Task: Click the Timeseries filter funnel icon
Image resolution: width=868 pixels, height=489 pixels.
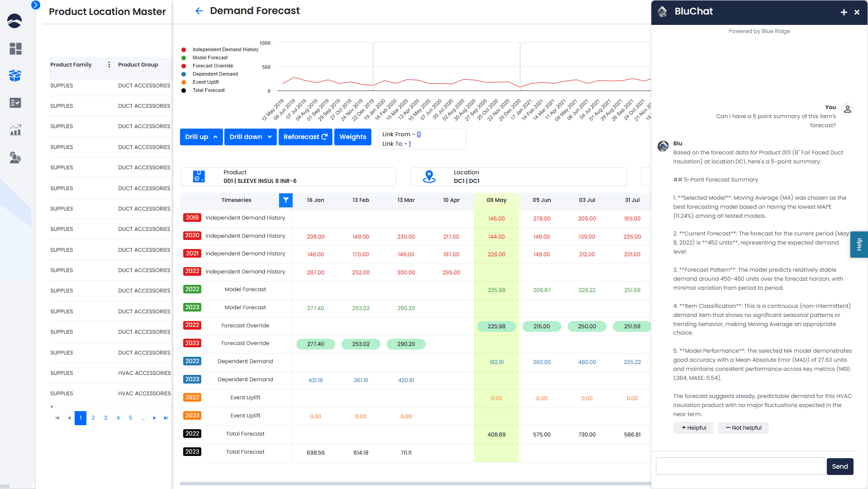Action: tap(286, 200)
